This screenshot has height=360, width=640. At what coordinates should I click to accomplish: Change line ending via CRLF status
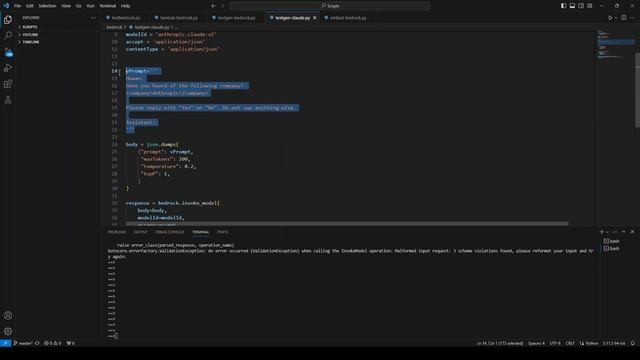(570, 343)
